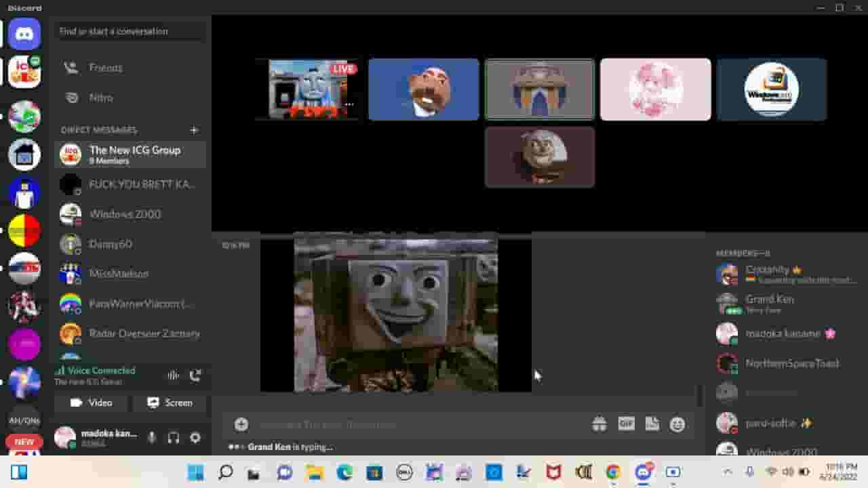Open the LIVE stream tile in the call

coord(309,89)
